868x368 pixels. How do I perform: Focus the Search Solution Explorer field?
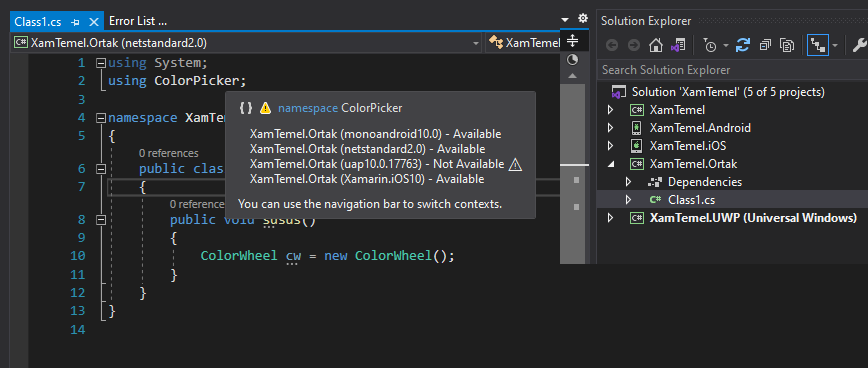pyautogui.click(x=732, y=70)
